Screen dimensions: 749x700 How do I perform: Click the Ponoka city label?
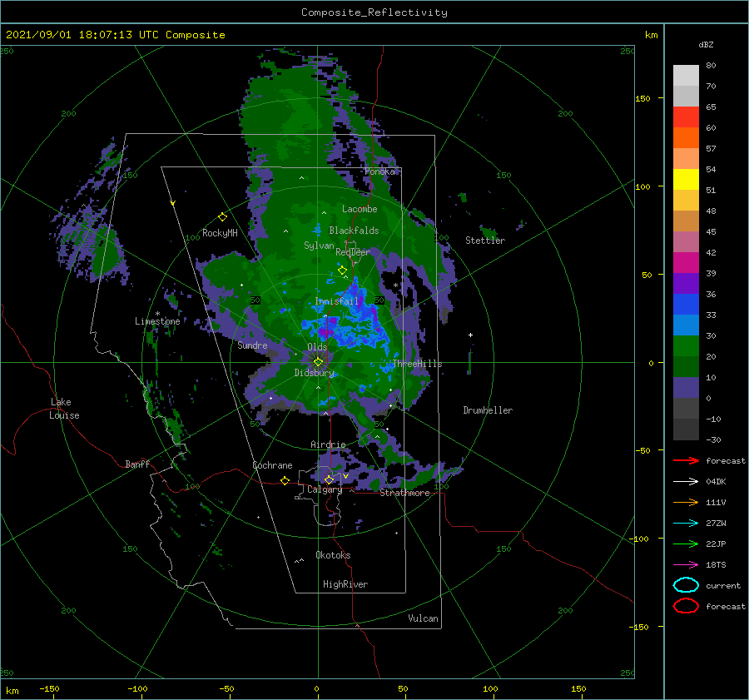pyautogui.click(x=379, y=171)
